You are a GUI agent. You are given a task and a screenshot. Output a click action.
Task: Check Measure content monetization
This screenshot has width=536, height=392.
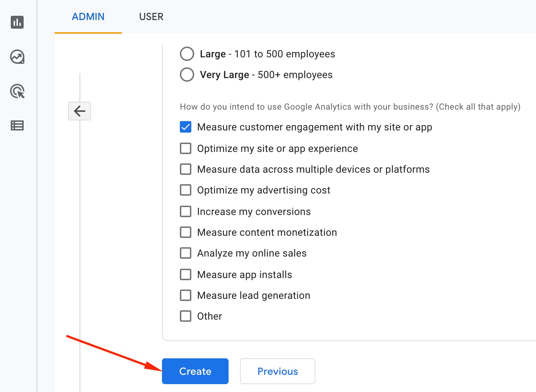pyautogui.click(x=185, y=232)
